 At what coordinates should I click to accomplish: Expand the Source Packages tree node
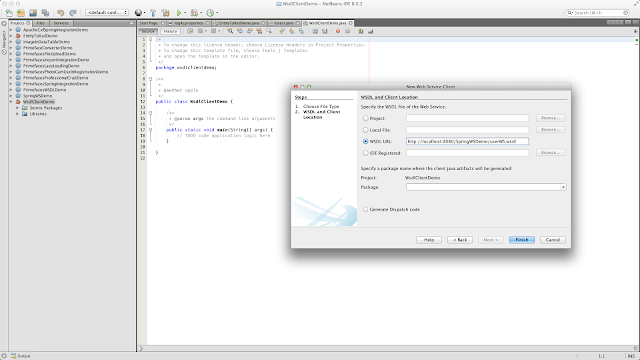click(18, 108)
